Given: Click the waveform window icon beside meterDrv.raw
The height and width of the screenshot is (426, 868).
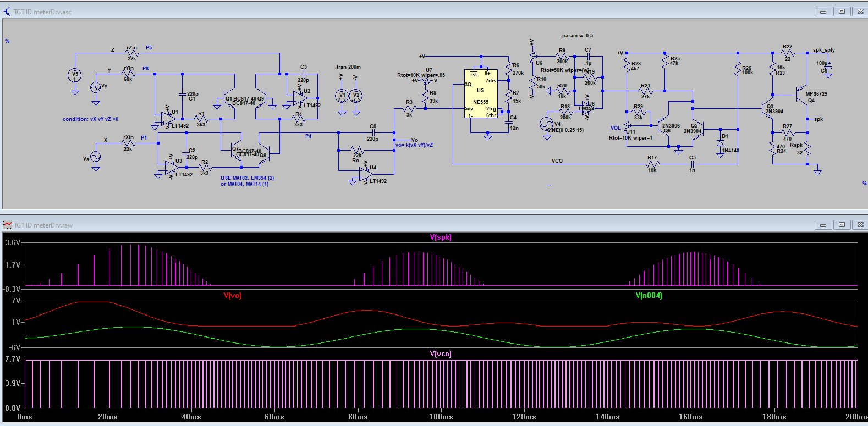Looking at the screenshot, I should (x=7, y=225).
